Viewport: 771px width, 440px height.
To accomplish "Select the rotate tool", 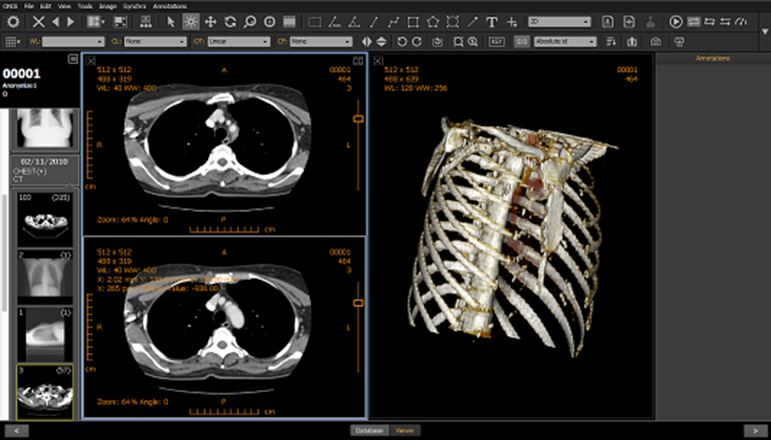I will point(230,22).
